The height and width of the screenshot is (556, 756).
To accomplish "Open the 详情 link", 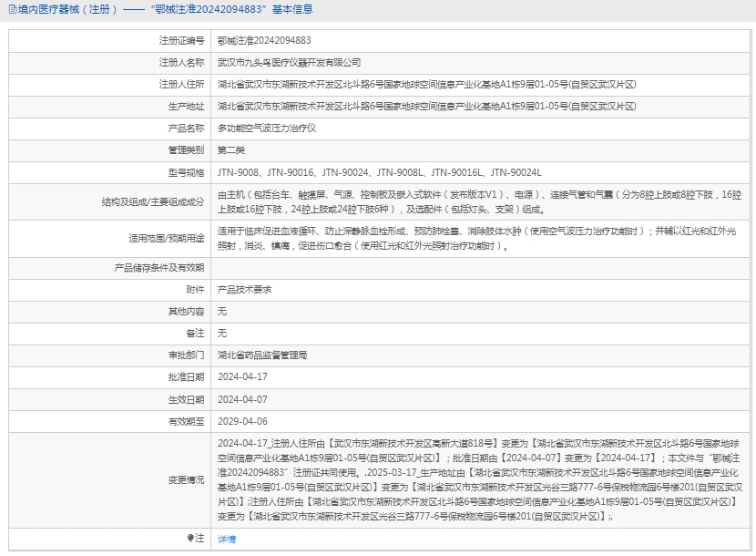I will (x=227, y=540).
